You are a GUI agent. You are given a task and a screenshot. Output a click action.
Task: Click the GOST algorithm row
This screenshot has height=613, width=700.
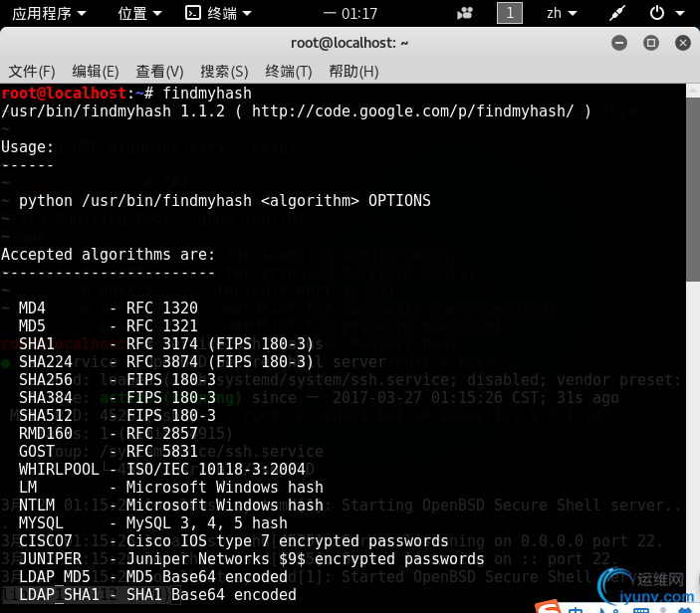click(108, 451)
